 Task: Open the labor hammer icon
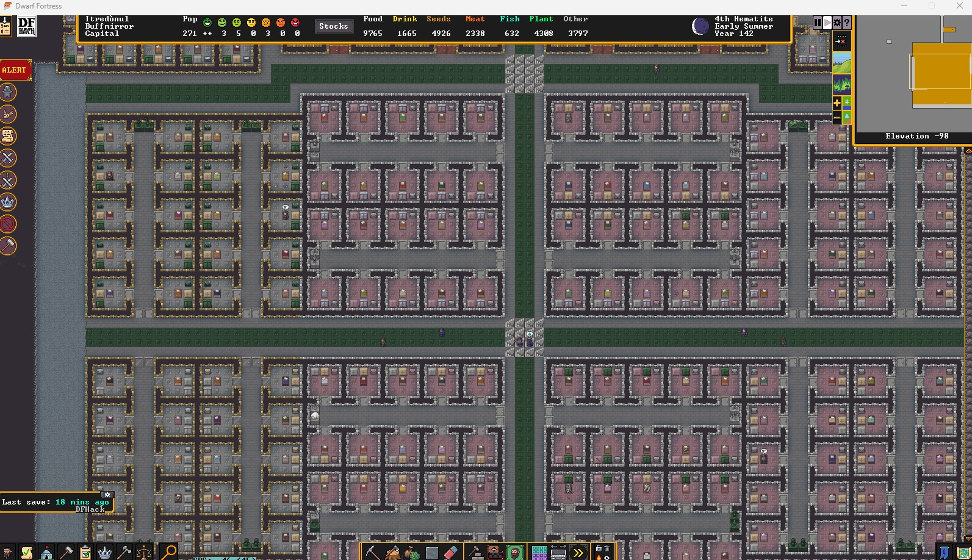(66, 553)
